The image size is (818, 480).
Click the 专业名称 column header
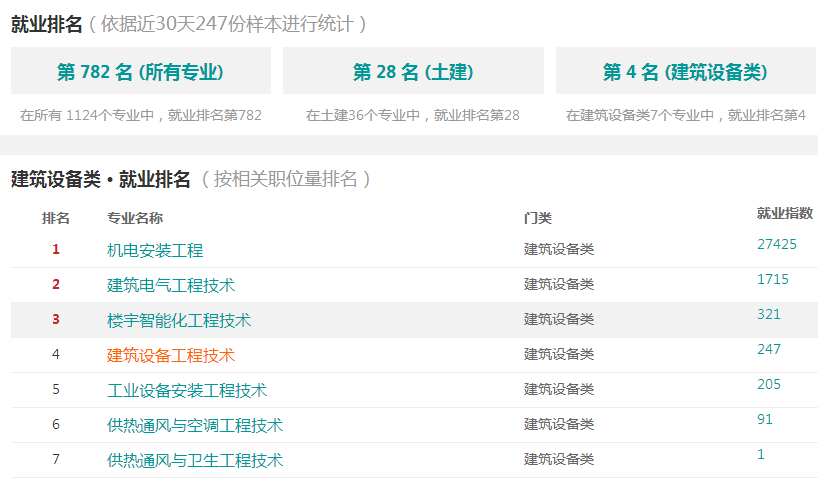click(x=135, y=218)
